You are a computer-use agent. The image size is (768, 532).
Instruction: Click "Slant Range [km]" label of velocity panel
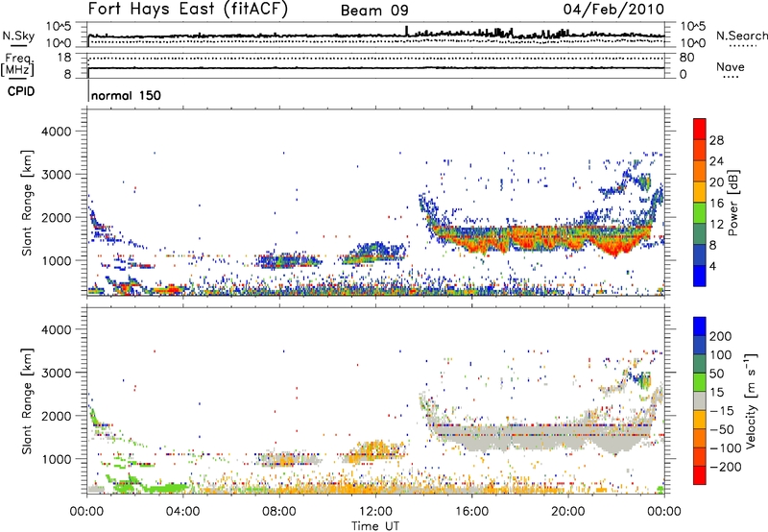point(27,400)
